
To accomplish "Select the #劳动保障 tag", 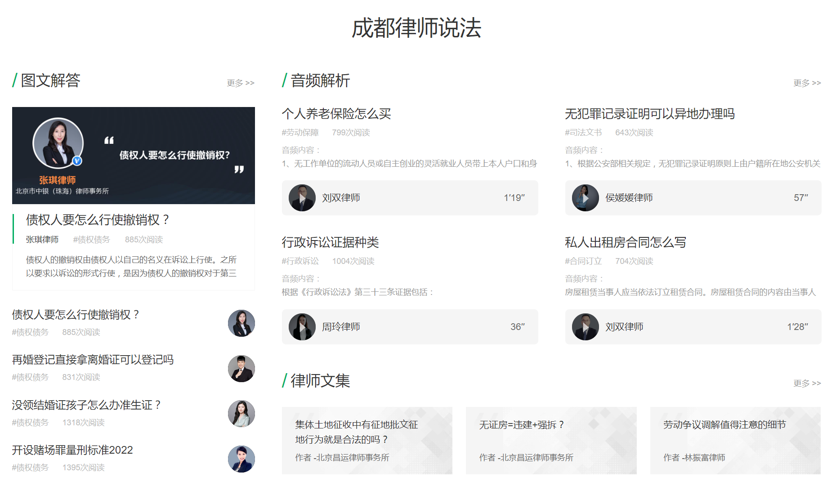I will tap(300, 133).
